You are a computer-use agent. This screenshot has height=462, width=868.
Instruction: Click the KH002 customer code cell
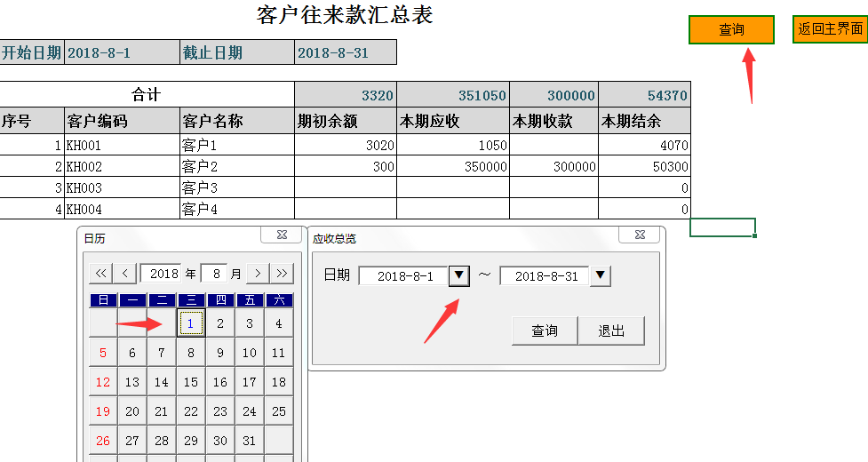[x=123, y=166]
